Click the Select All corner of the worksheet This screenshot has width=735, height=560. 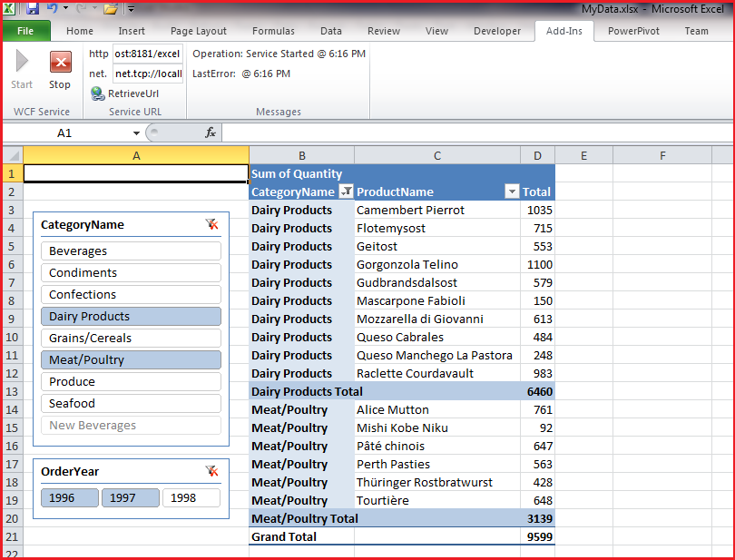tap(13, 155)
